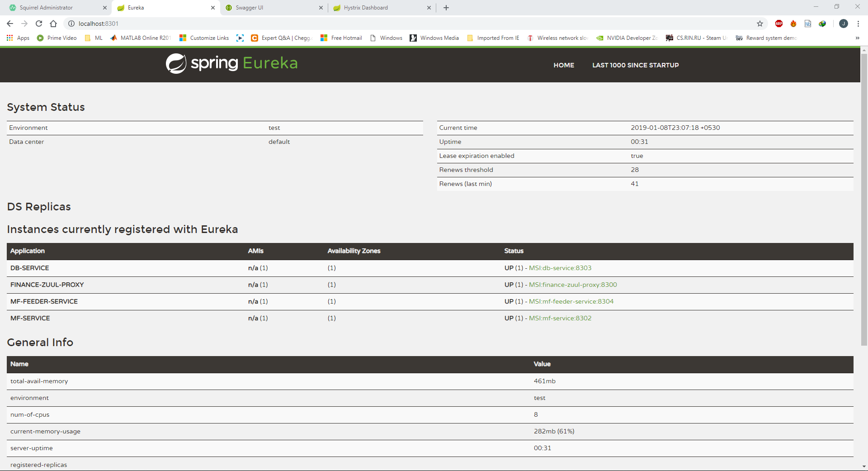Click the Spring Eureka logo
The image size is (868, 471).
point(231,63)
